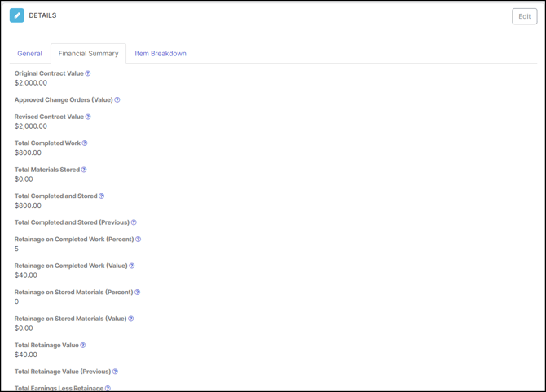The height and width of the screenshot is (392, 546).
Task: Click help icon for Retainage on Completed Work (Percent)
Action: click(x=139, y=240)
